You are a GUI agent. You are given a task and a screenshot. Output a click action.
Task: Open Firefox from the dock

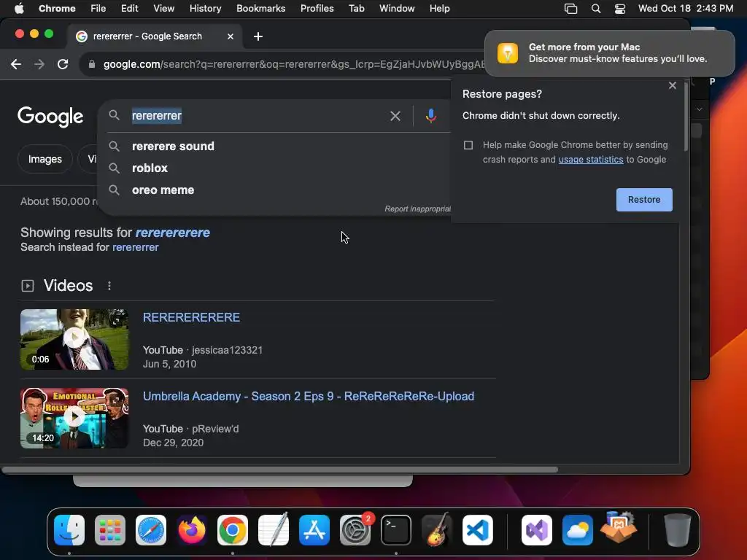[x=192, y=530]
